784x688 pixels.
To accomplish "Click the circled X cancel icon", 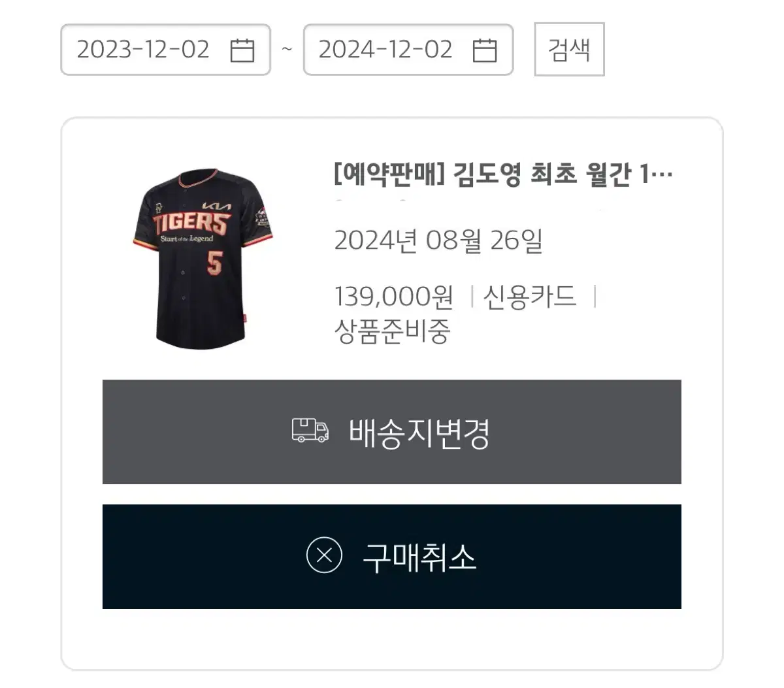I will (x=324, y=555).
